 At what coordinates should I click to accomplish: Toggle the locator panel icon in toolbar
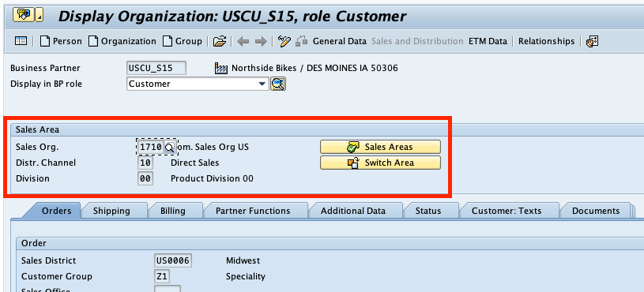click(21, 41)
